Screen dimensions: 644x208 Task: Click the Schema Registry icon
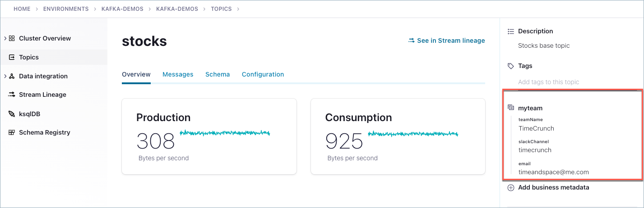click(12, 132)
